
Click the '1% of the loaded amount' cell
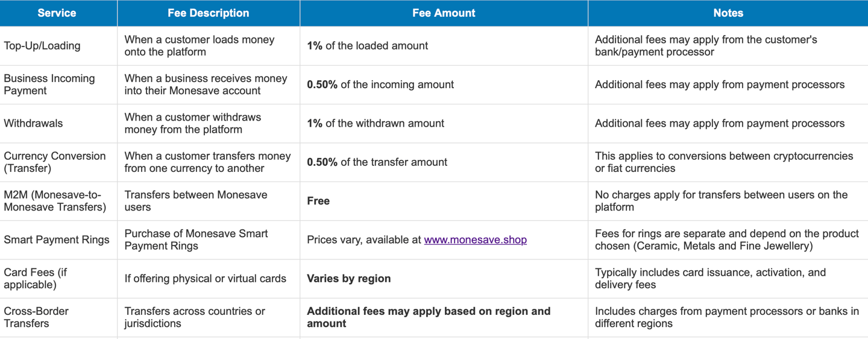(444, 46)
